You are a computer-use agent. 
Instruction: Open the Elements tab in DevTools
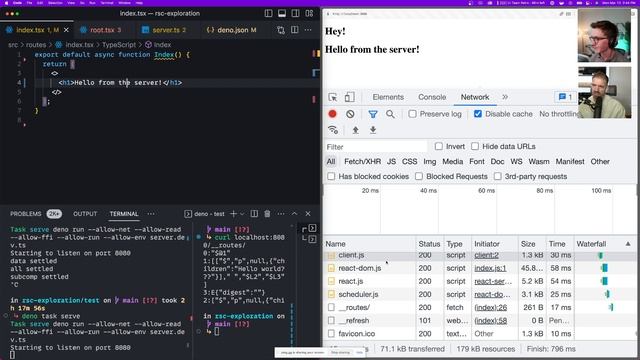[388, 97]
